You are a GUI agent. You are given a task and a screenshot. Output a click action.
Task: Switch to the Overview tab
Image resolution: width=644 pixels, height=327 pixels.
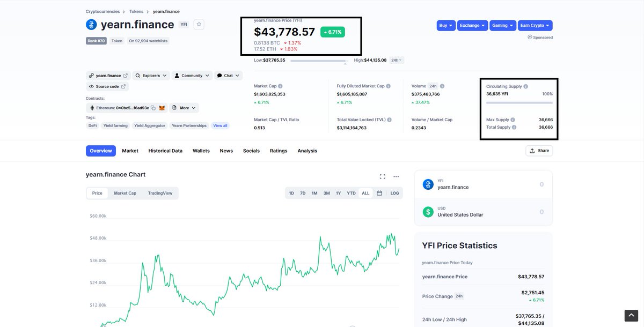point(101,151)
